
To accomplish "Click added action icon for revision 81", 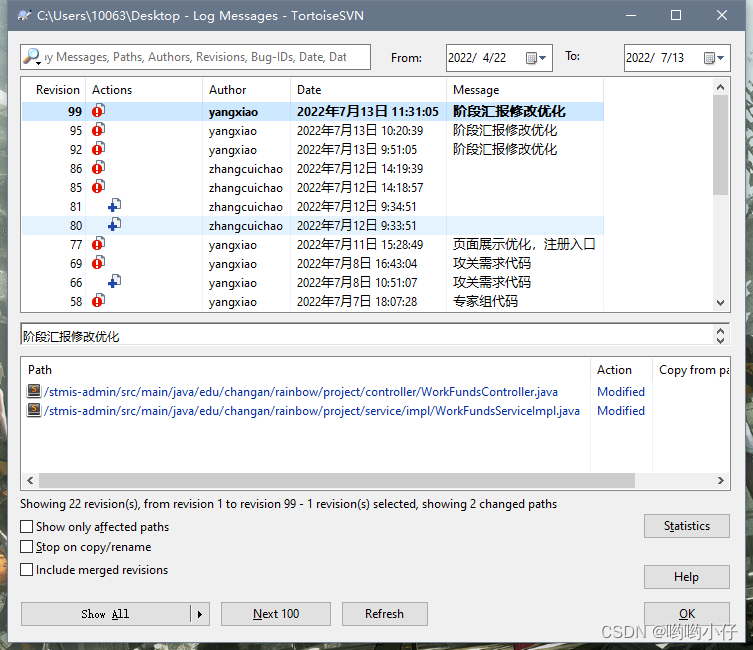I will 114,206.
